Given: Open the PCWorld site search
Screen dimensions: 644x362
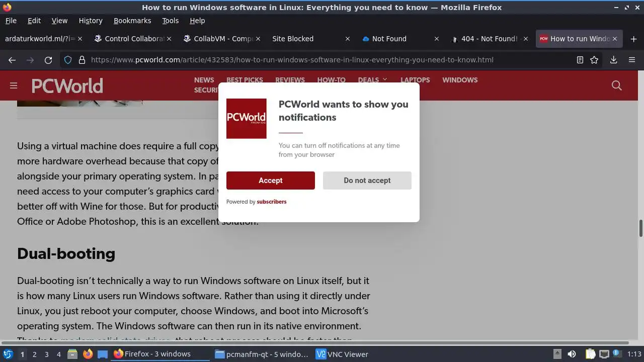Looking at the screenshot, I should click(x=616, y=85).
